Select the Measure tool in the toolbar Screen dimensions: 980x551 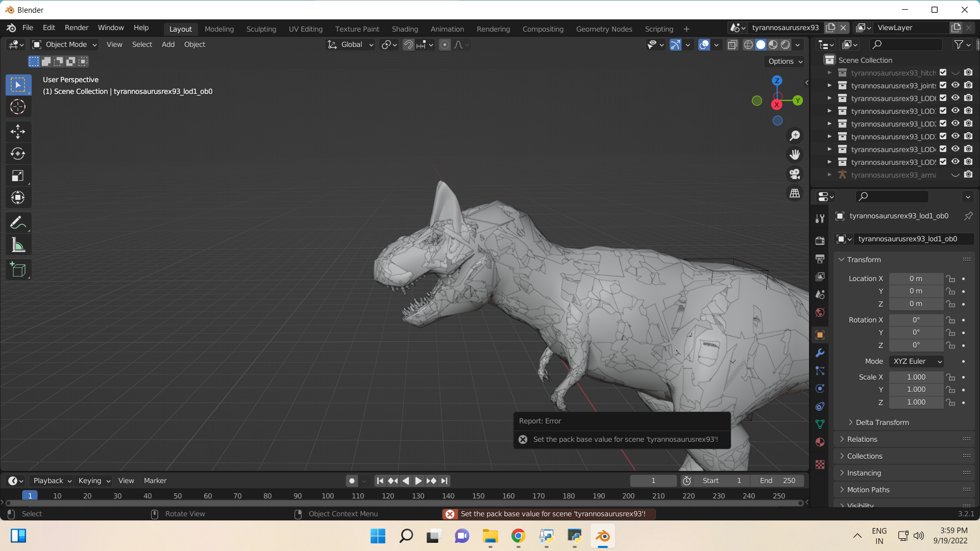pos(18,244)
